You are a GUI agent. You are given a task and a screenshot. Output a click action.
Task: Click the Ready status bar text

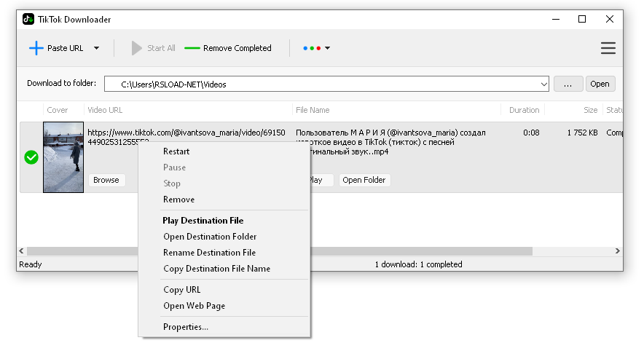click(x=31, y=264)
